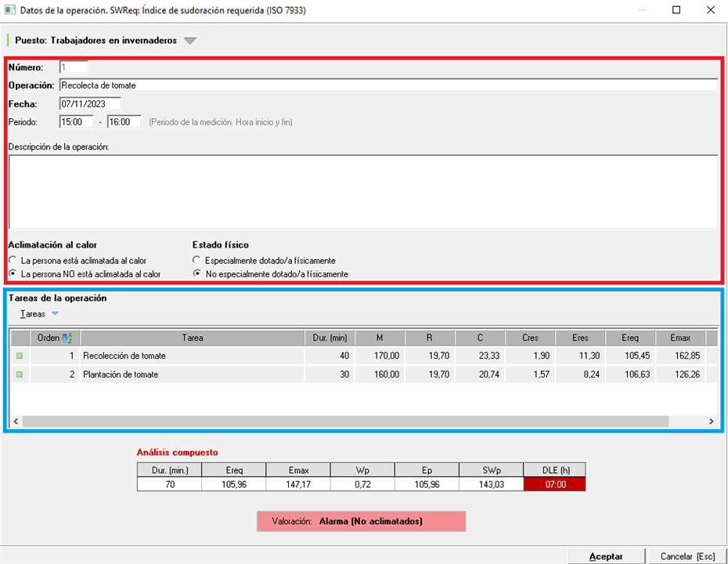Click the Descripción de la operación text area

click(x=362, y=191)
